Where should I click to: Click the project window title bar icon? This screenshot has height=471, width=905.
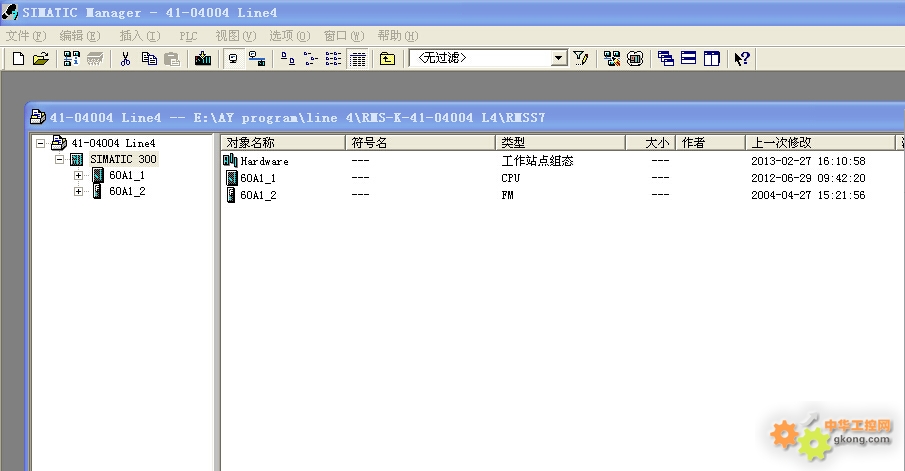point(38,117)
